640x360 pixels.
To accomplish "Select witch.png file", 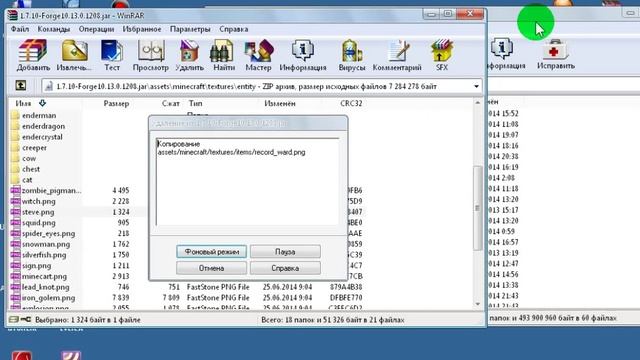I will click(33, 201).
